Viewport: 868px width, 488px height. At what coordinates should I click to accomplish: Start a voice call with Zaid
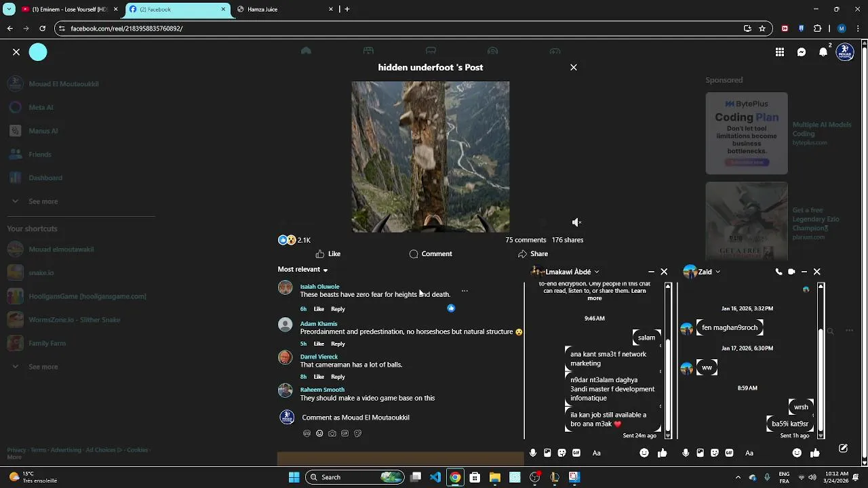(x=778, y=272)
